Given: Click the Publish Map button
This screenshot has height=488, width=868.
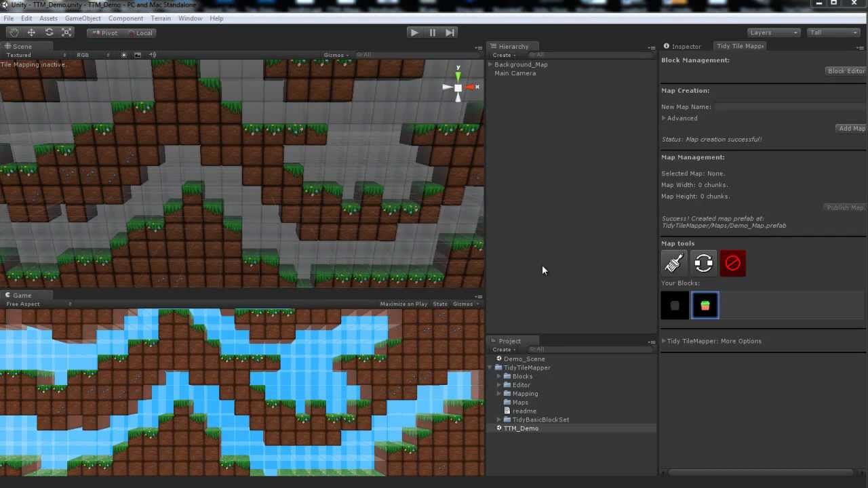Looking at the screenshot, I should click(844, 207).
